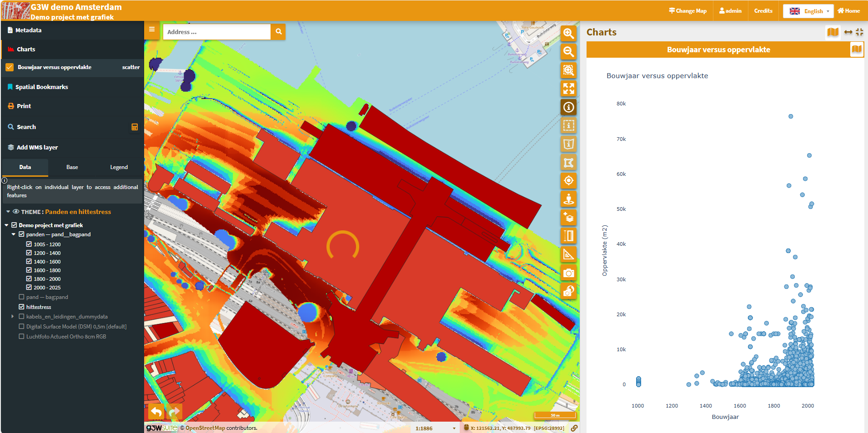Go forward to next map view
This screenshot has height=433, width=868.
(174, 412)
